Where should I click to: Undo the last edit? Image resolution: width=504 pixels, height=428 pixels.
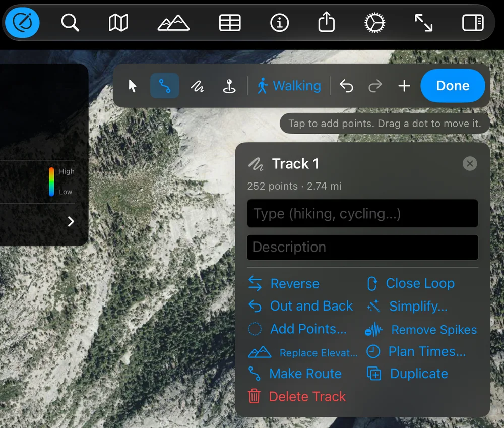[x=346, y=86]
